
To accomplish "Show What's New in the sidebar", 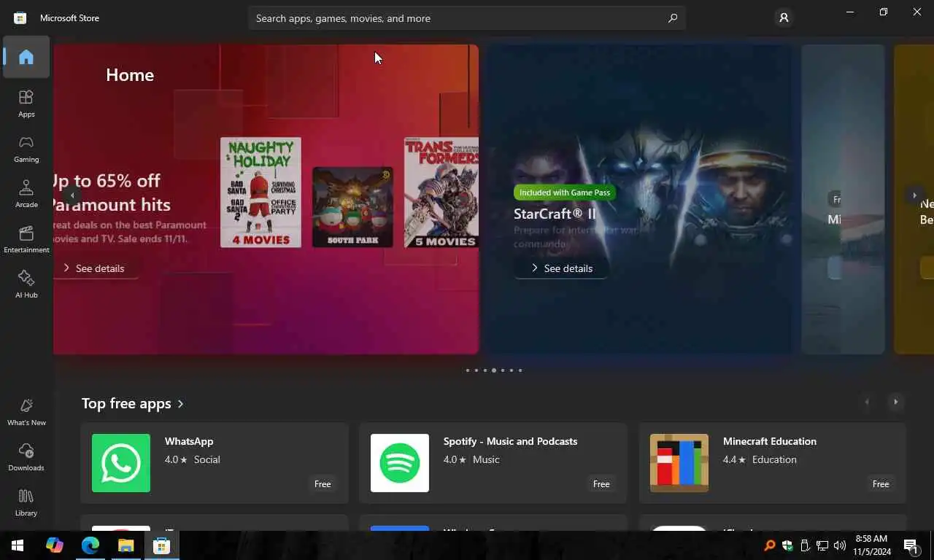I will tap(26, 412).
